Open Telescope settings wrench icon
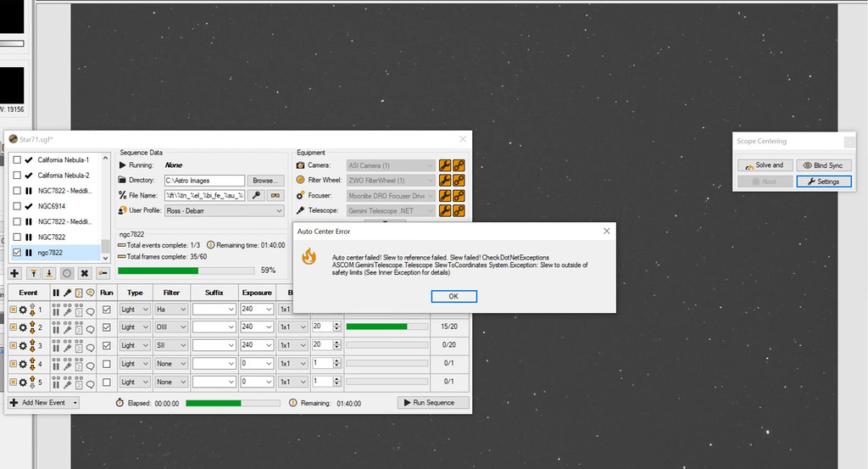Viewport: 868px width, 469px height. tap(444, 210)
